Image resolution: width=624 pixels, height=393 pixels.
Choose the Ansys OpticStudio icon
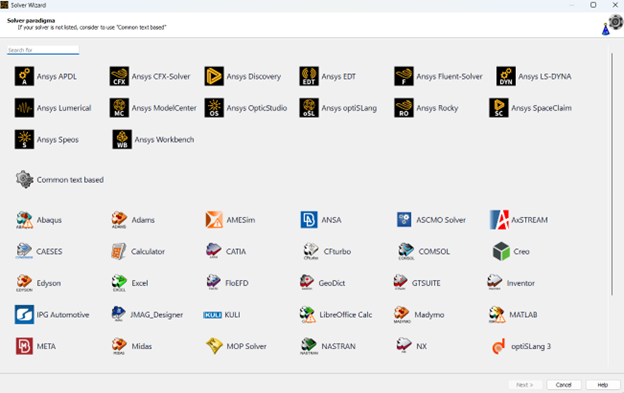tap(214, 108)
